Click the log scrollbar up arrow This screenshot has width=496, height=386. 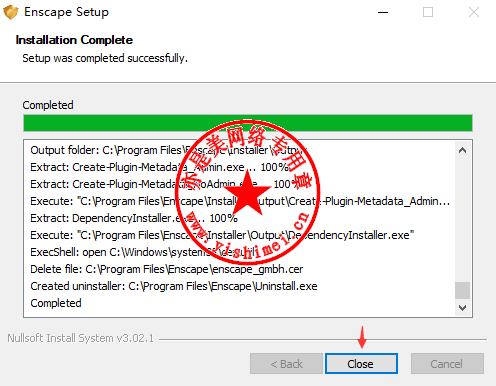462,150
